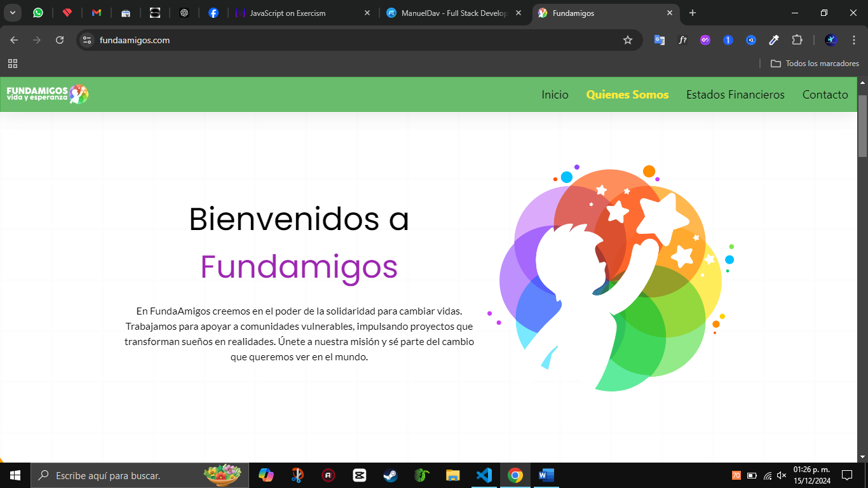
Task: Navigate to Contacto page
Action: tap(825, 95)
